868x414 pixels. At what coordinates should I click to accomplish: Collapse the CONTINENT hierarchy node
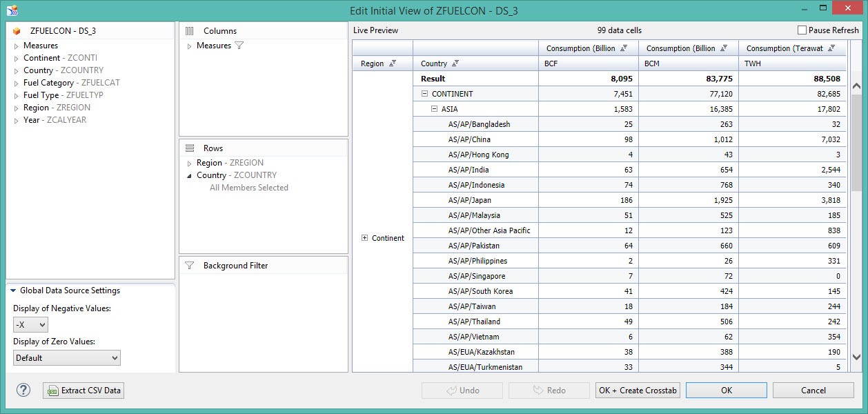425,94
